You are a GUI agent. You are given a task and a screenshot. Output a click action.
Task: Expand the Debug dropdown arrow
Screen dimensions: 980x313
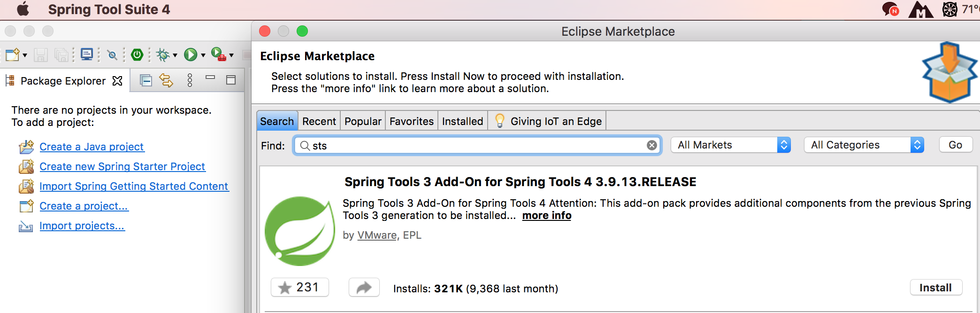point(175,55)
